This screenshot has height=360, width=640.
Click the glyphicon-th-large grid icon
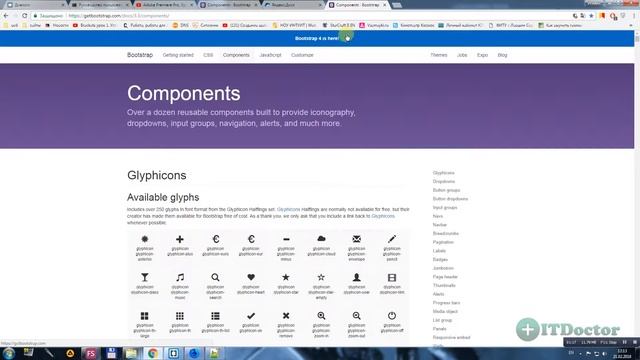click(x=144, y=316)
